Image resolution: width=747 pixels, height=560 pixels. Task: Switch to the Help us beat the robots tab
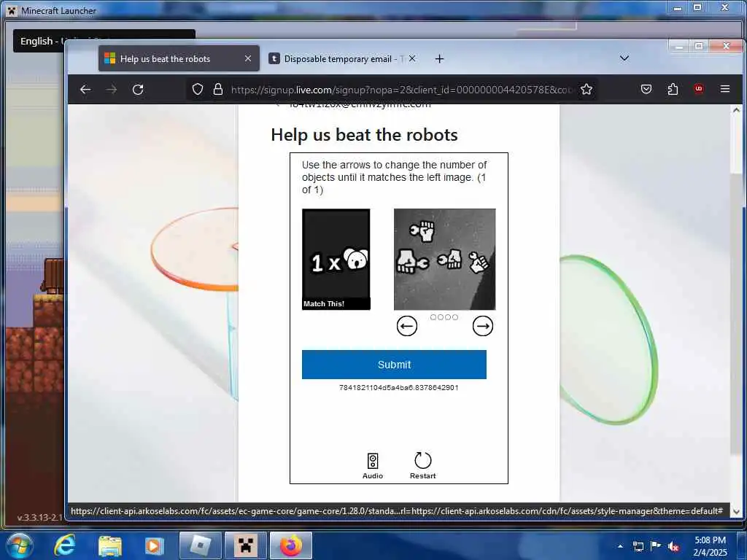pos(179,58)
